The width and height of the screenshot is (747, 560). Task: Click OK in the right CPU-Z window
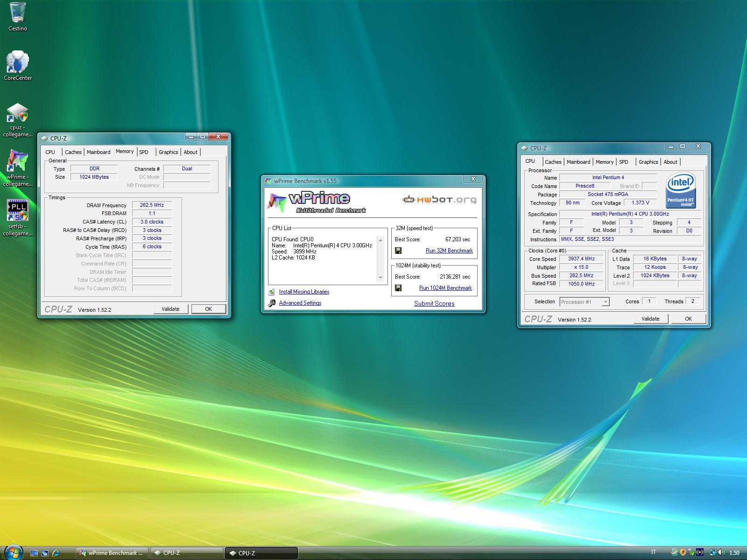pos(688,319)
